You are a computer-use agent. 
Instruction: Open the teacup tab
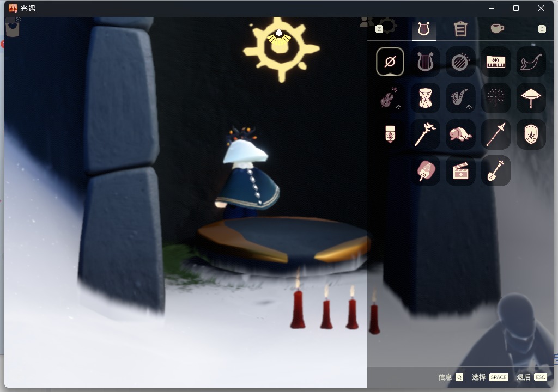point(497,28)
